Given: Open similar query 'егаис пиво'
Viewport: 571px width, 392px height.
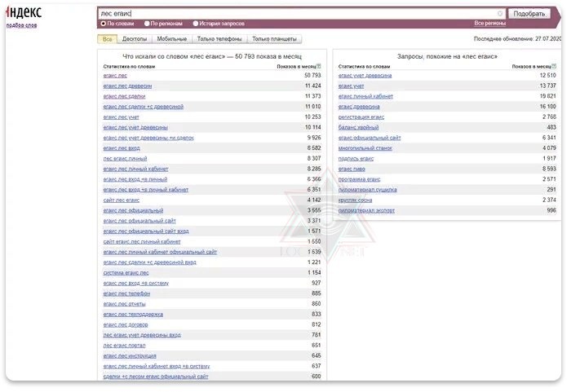Looking at the screenshot, I should pyautogui.click(x=352, y=169).
